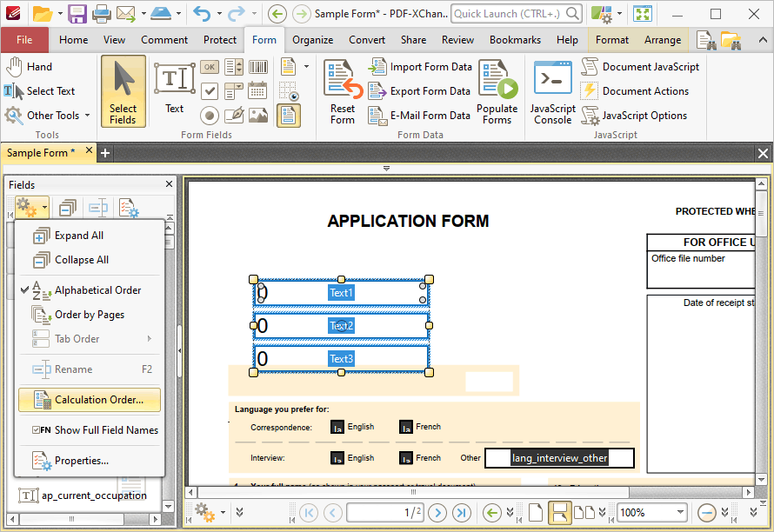Viewport: 774px width, 532px height.
Task: Open the redo history dropdown arrow
Action: pos(254,14)
